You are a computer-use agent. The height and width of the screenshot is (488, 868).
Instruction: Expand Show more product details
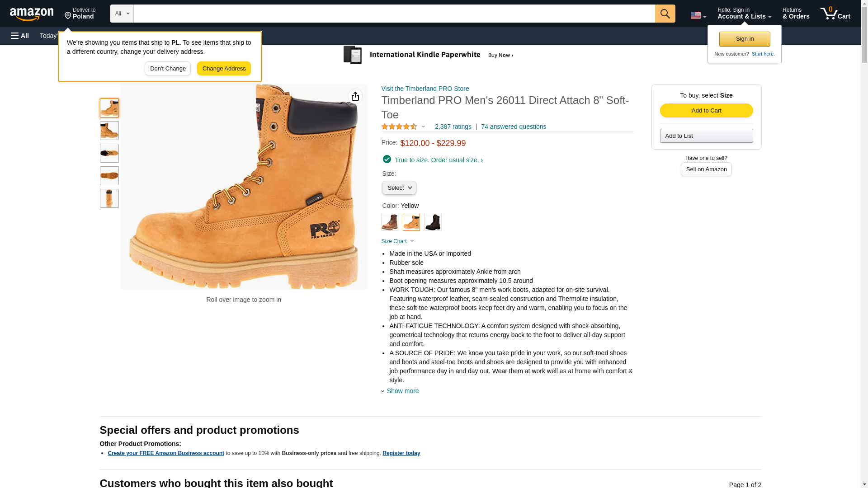[402, 391]
